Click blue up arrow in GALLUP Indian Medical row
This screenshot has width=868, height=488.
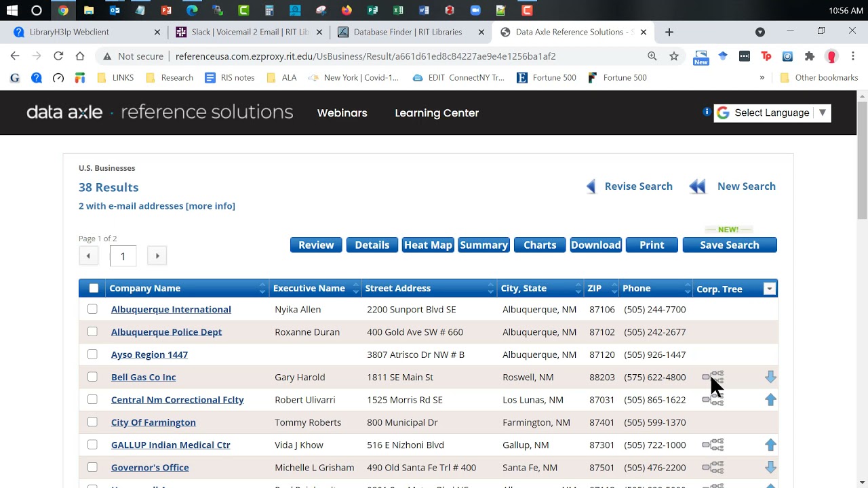click(770, 445)
